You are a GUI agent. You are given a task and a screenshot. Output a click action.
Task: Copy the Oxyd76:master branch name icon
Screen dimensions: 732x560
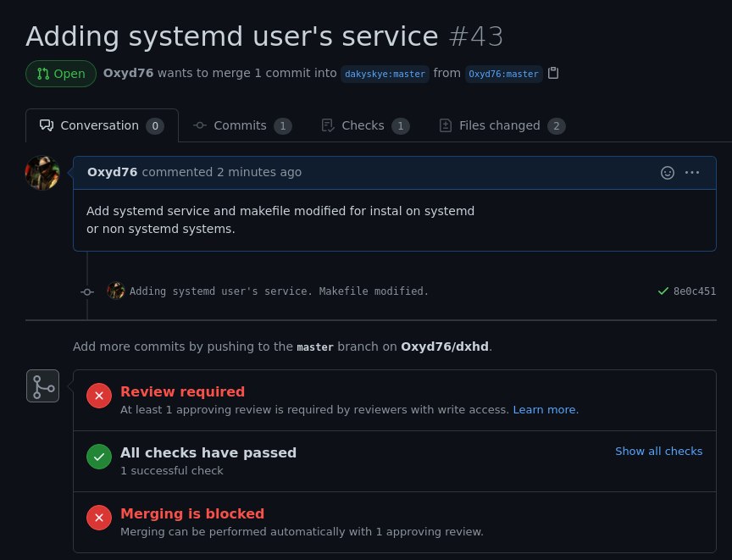tap(553, 73)
